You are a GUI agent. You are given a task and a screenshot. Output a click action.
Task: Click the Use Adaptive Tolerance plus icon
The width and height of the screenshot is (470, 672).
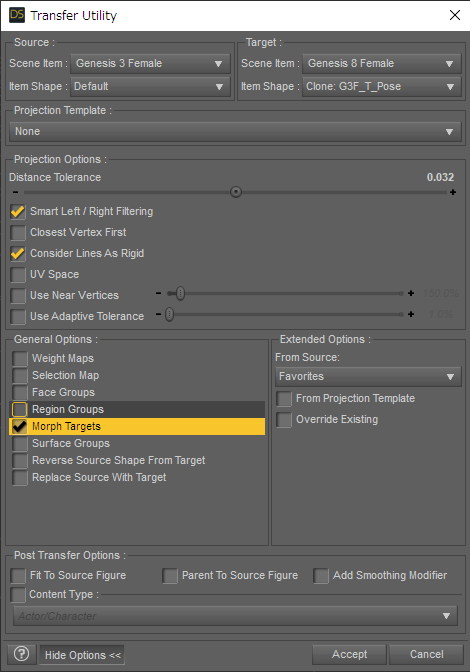coord(411,314)
